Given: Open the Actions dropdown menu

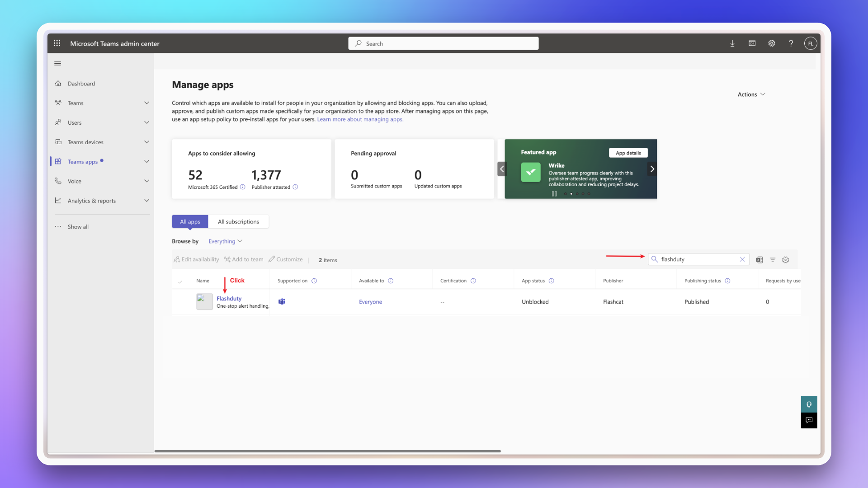Looking at the screenshot, I should 751,94.
